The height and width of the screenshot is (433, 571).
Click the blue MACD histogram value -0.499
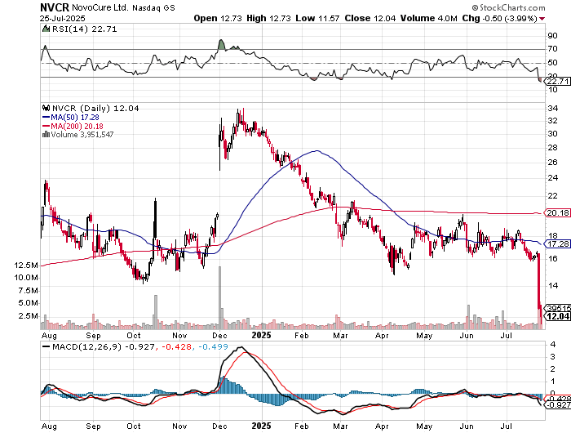coord(214,347)
